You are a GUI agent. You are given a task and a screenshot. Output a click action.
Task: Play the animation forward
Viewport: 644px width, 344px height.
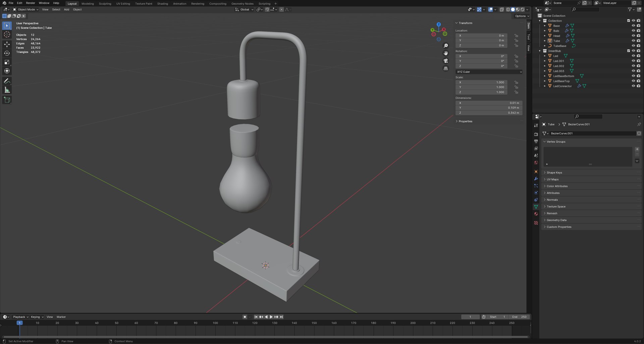tap(271, 317)
